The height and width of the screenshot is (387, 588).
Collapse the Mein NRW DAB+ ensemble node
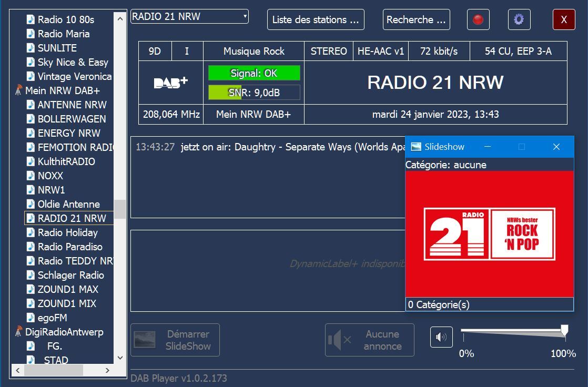click(62, 91)
